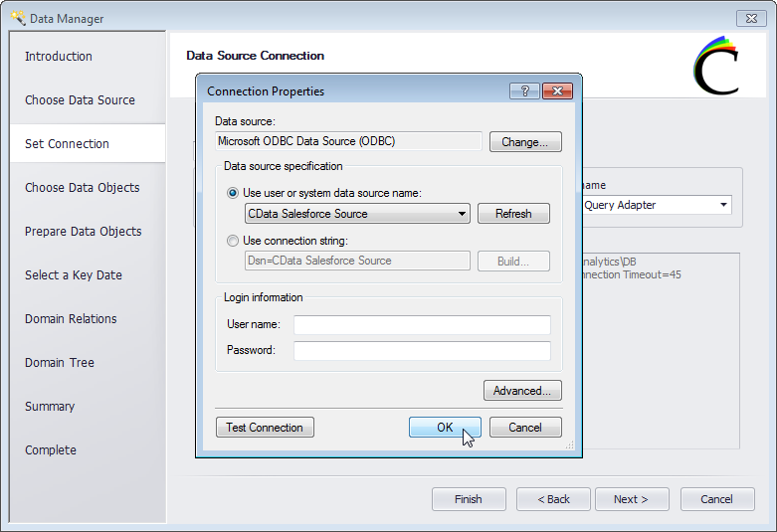Screen dimensions: 777x532
Task: Click the help question mark button
Action: (524, 90)
